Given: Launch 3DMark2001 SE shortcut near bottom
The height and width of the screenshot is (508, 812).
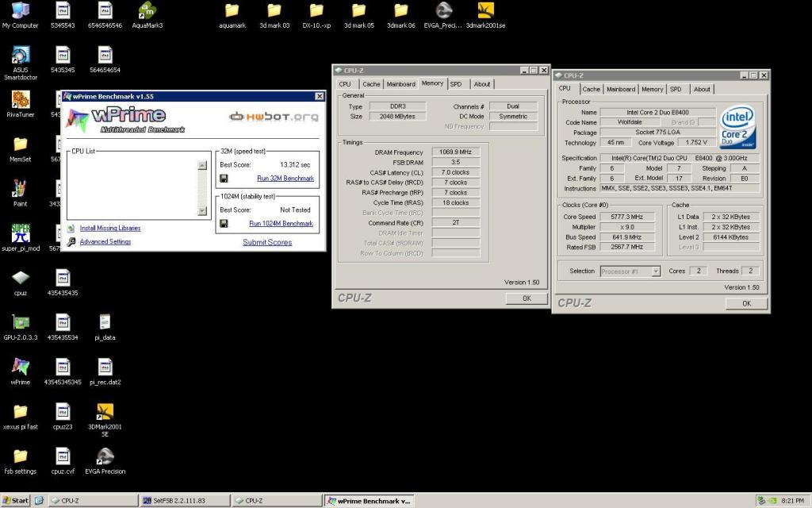Looking at the screenshot, I should (105, 420).
